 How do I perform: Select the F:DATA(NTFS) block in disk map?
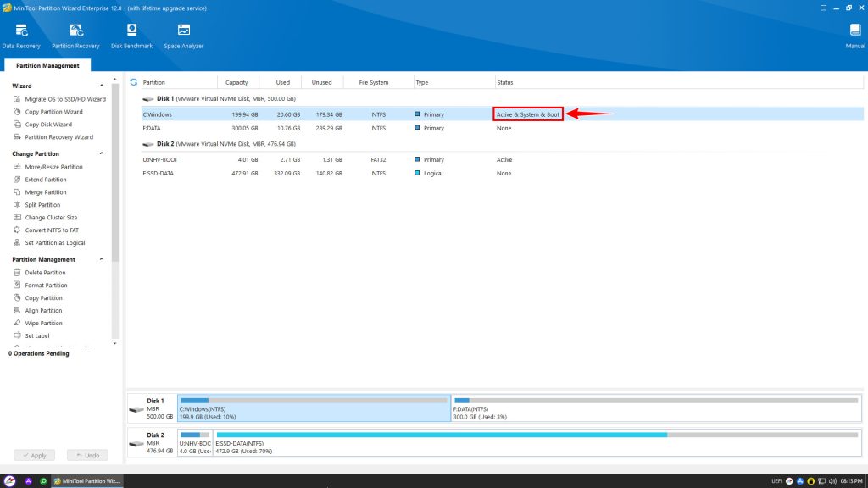pyautogui.click(x=656, y=408)
